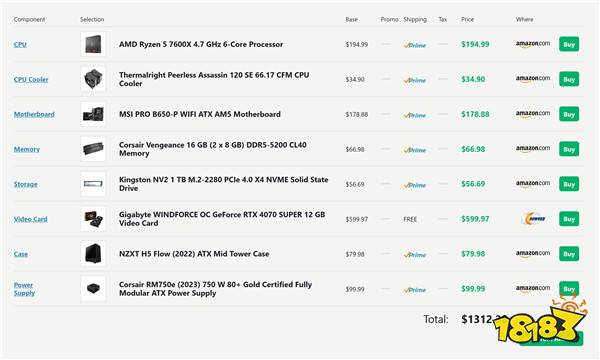Click the NZXT H5 Flow case thumbnail
This screenshot has height=360, width=600.
[93, 254]
